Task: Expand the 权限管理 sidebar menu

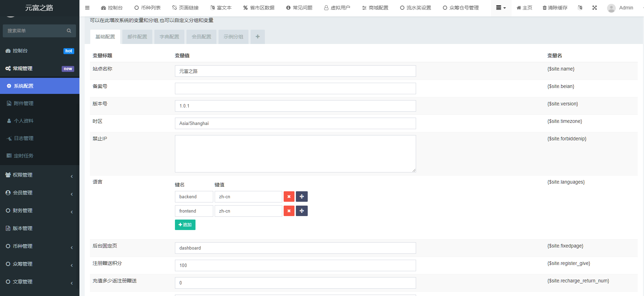Action: [39, 175]
